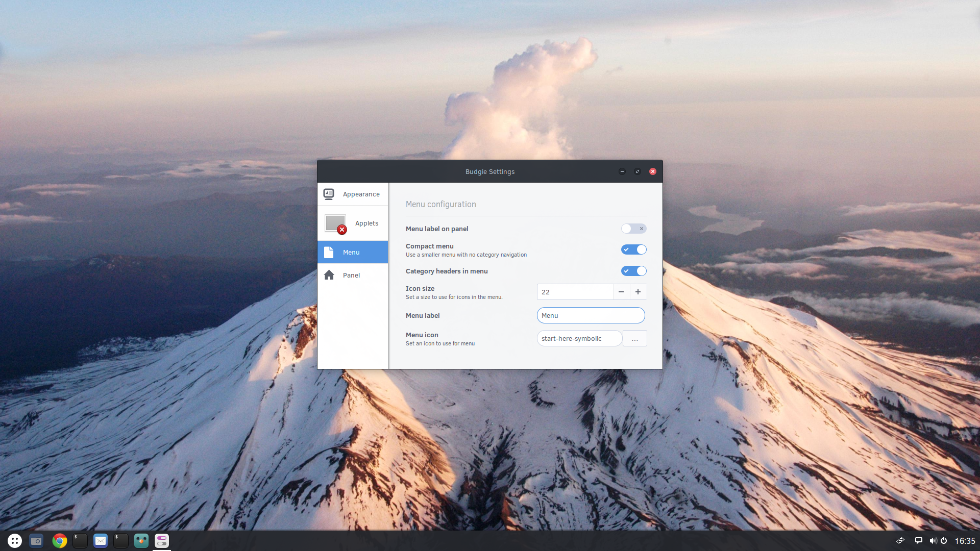Maximize the Budgie Settings window
This screenshot has width=980, height=551.
pos(638,171)
